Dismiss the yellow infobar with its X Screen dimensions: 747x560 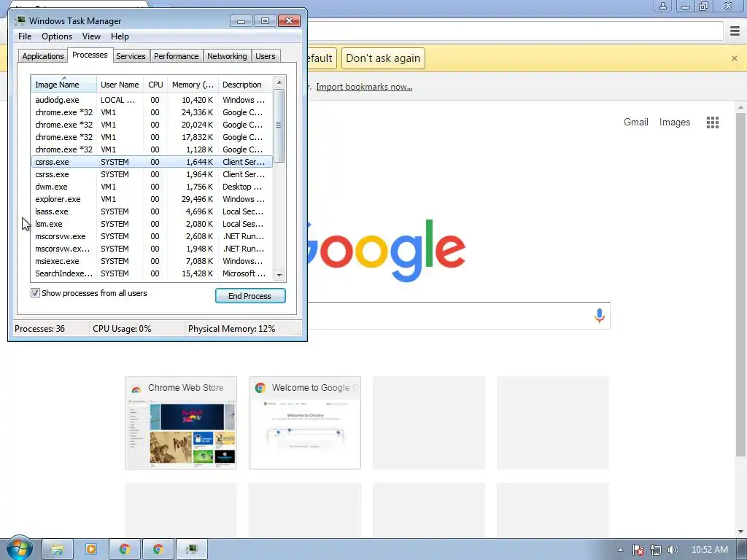tap(734, 58)
